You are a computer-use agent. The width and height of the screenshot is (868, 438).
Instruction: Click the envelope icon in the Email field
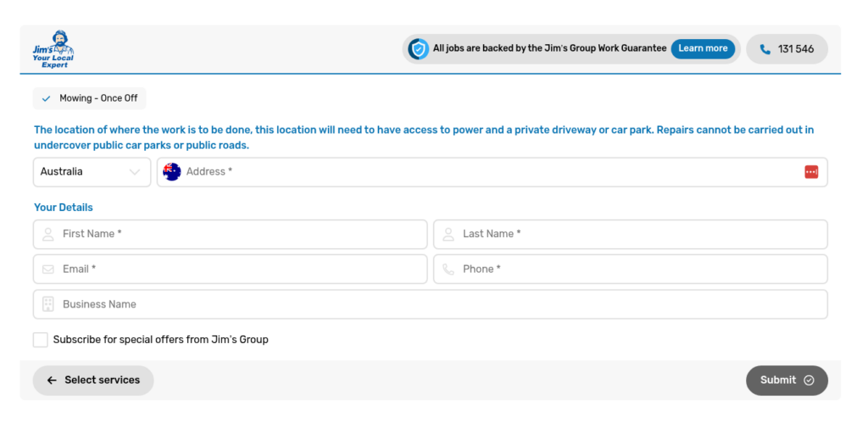tap(48, 269)
